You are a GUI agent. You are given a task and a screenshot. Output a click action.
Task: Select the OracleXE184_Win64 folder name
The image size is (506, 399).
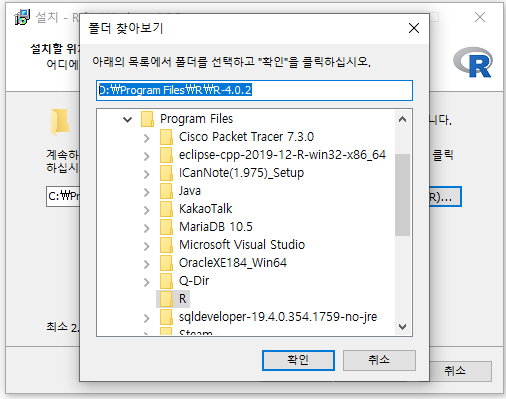point(233,263)
